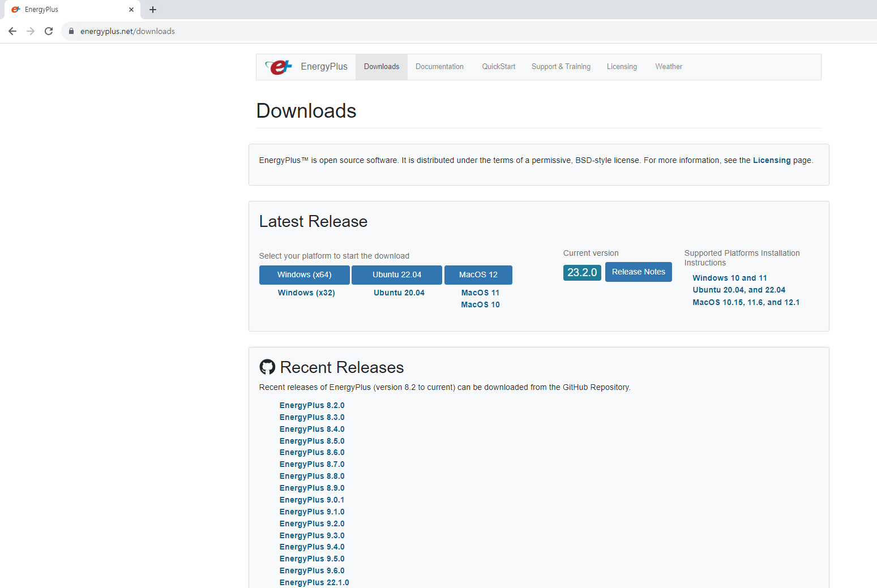Close the EnergyPlus browser tab
877x588 pixels.
tap(131, 10)
